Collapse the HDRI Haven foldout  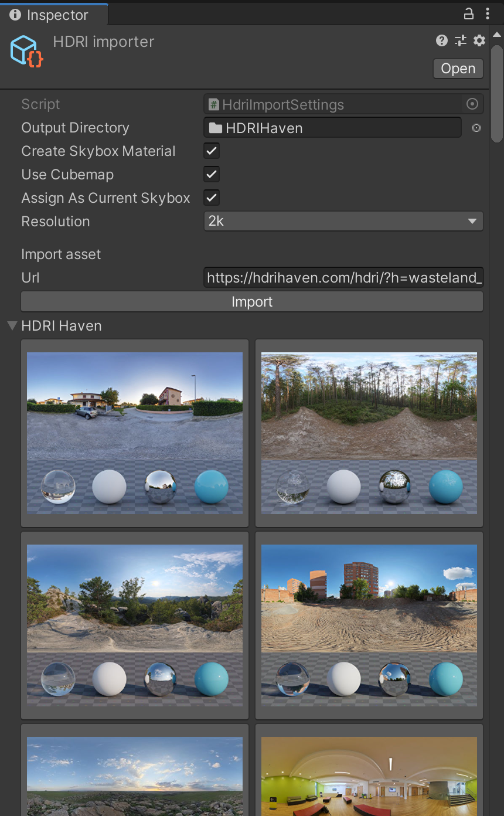[x=12, y=325]
